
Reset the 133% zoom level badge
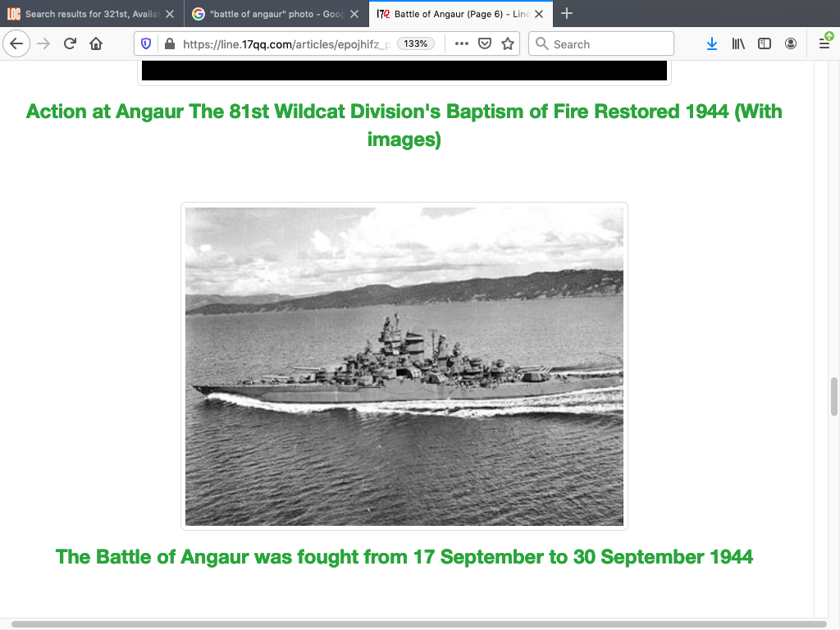pyautogui.click(x=416, y=43)
